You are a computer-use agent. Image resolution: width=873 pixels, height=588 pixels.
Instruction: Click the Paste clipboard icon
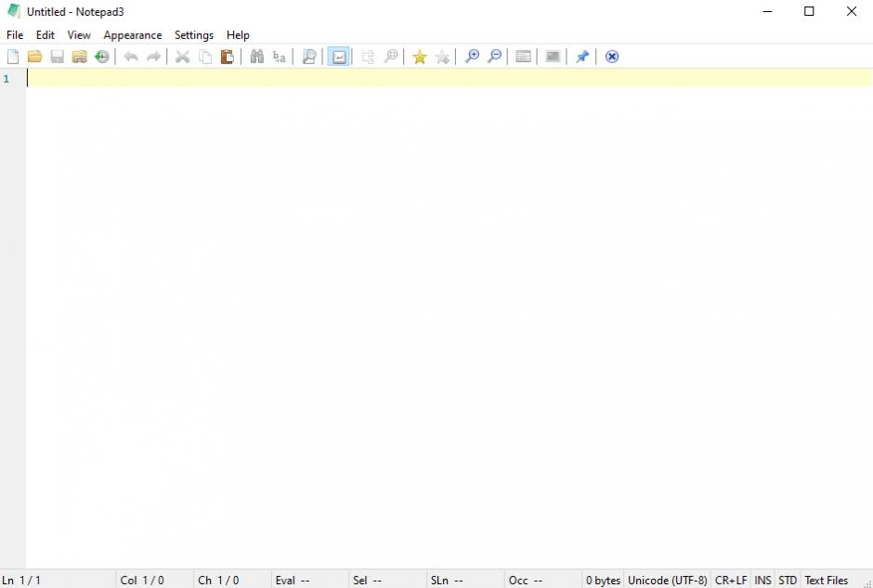coord(227,57)
